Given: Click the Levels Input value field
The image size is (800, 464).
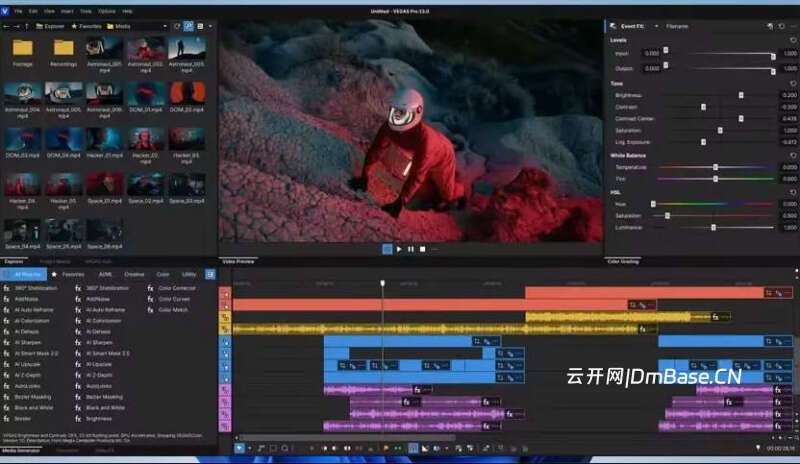Looking at the screenshot, I should (652, 54).
